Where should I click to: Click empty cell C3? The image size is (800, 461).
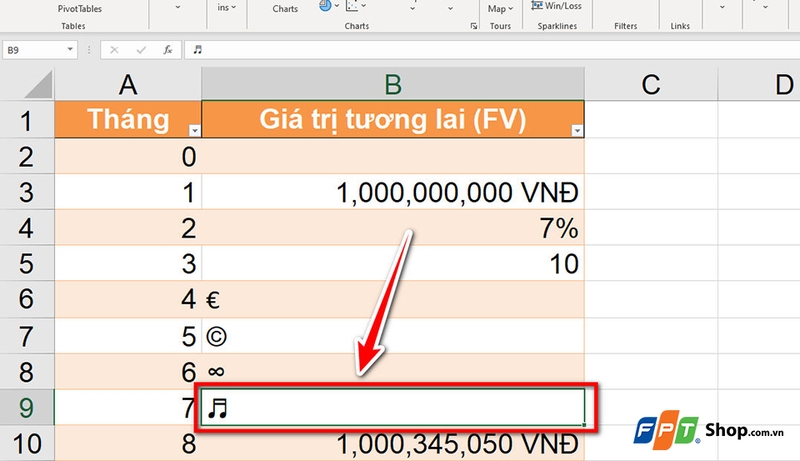coord(651,192)
